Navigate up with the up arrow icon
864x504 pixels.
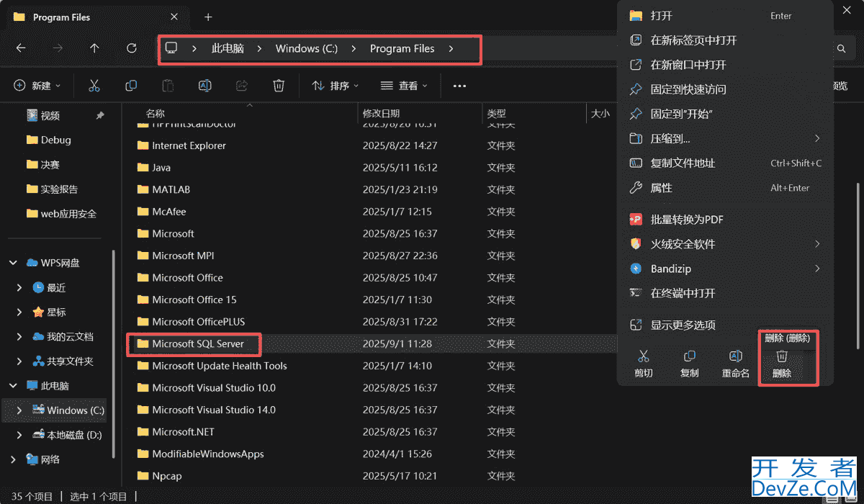coord(94,48)
